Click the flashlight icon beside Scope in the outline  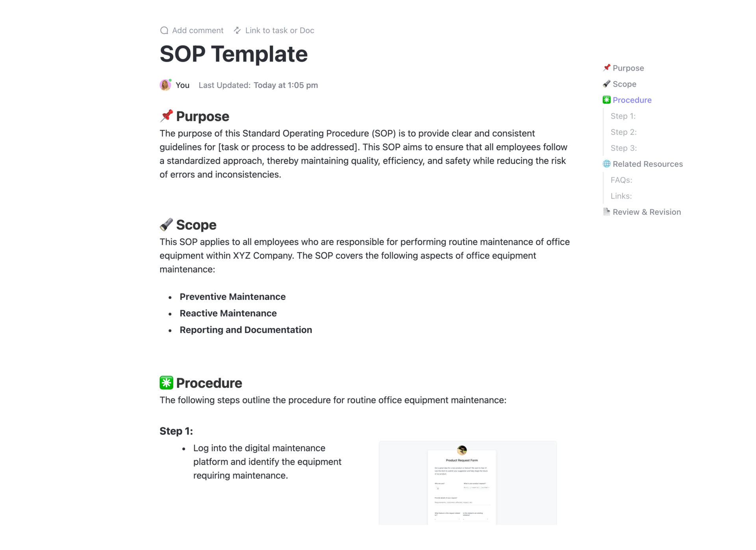[x=606, y=84]
